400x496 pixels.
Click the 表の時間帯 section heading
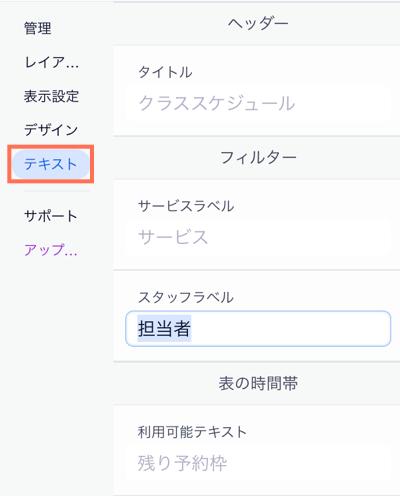click(x=258, y=383)
